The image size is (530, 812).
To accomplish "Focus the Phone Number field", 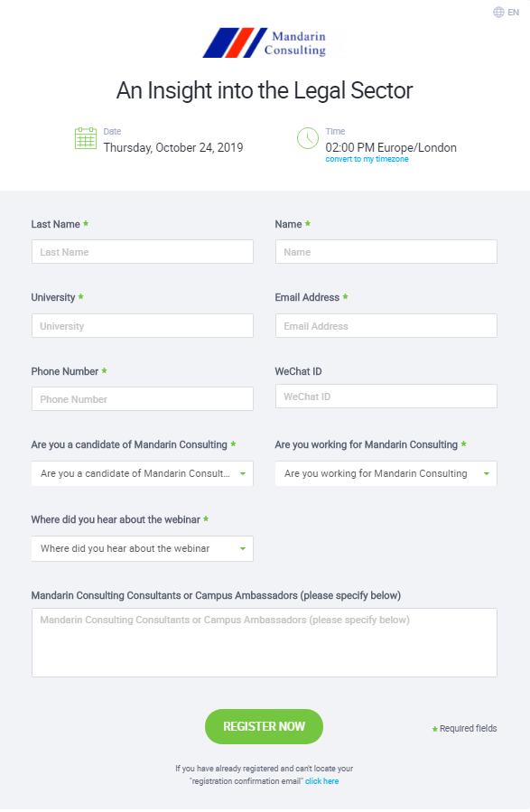I will (143, 398).
